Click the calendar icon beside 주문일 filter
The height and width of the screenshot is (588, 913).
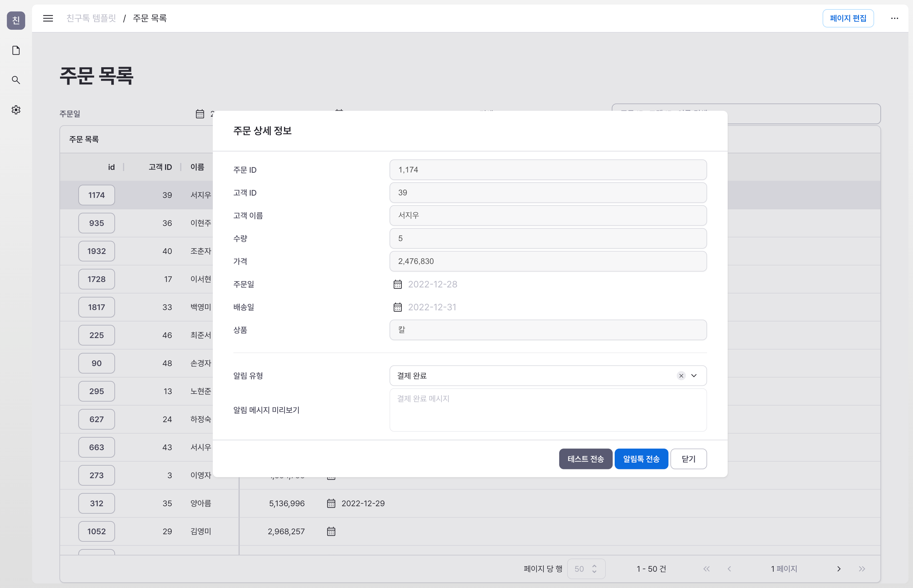pos(200,114)
